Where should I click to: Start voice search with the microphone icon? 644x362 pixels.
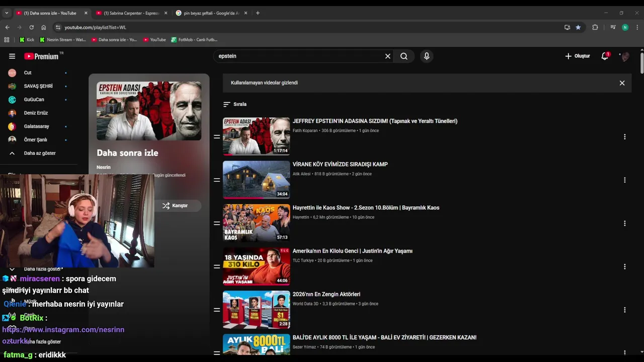click(427, 56)
